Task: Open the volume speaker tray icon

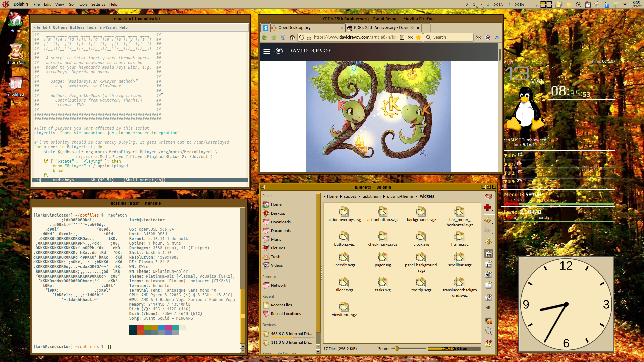Action: 596,4
